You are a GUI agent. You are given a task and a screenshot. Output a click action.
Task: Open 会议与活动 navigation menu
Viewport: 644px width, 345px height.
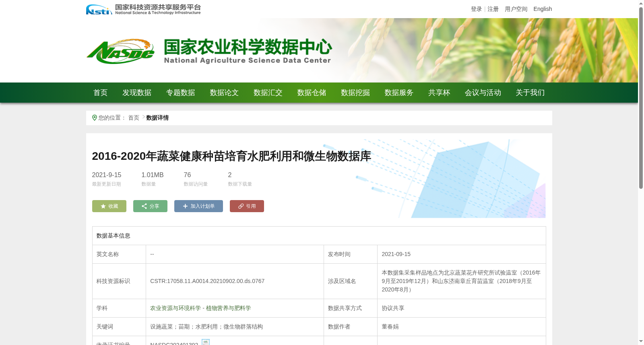[x=483, y=93]
